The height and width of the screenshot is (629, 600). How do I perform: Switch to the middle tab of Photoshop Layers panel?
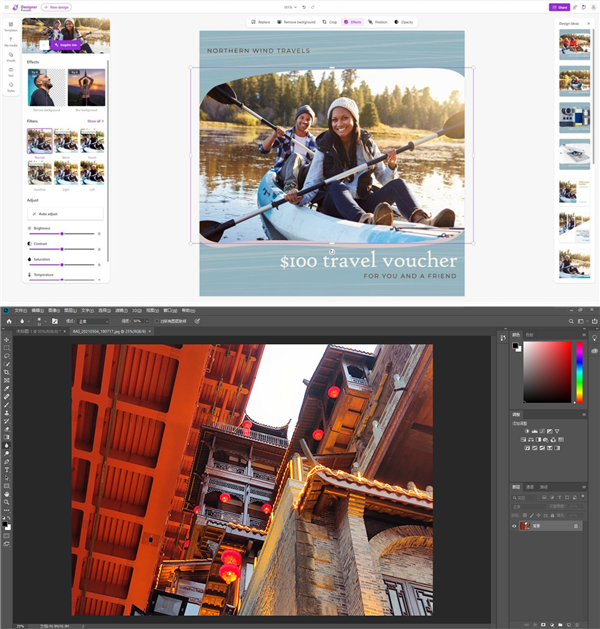(530, 487)
